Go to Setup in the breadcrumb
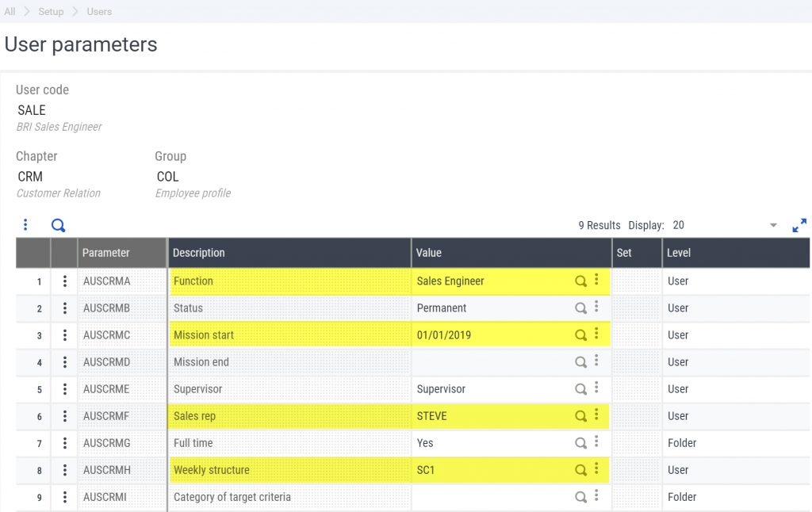 pyautogui.click(x=52, y=12)
